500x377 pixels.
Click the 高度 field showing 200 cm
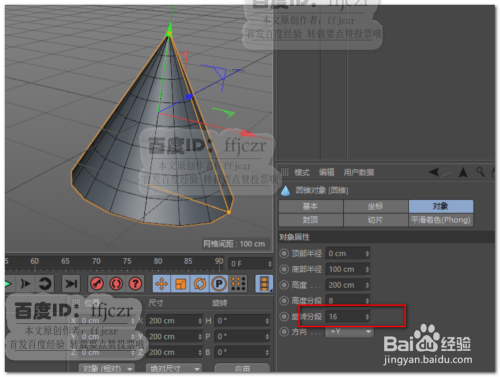click(348, 285)
